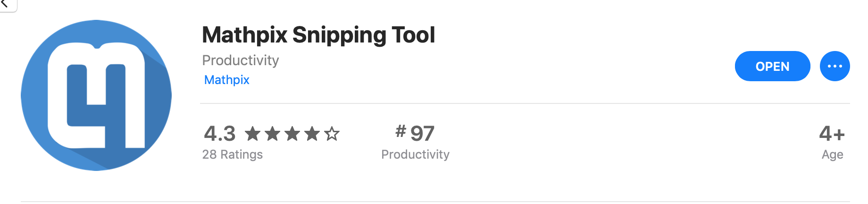Click the Mathpix Snipping Tool app icon
The height and width of the screenshot is (204, 868).
[x=96, y=95]
